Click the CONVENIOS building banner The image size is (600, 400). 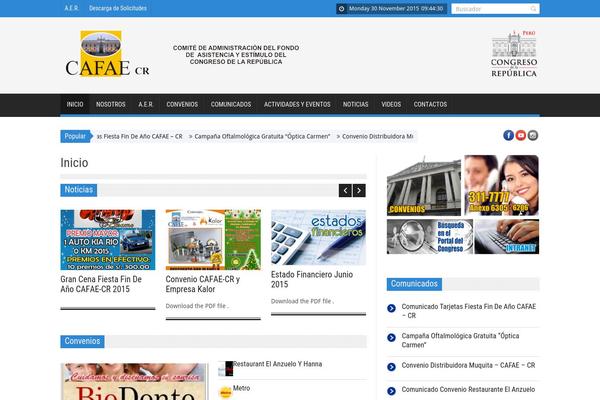[x=424, y=185]
